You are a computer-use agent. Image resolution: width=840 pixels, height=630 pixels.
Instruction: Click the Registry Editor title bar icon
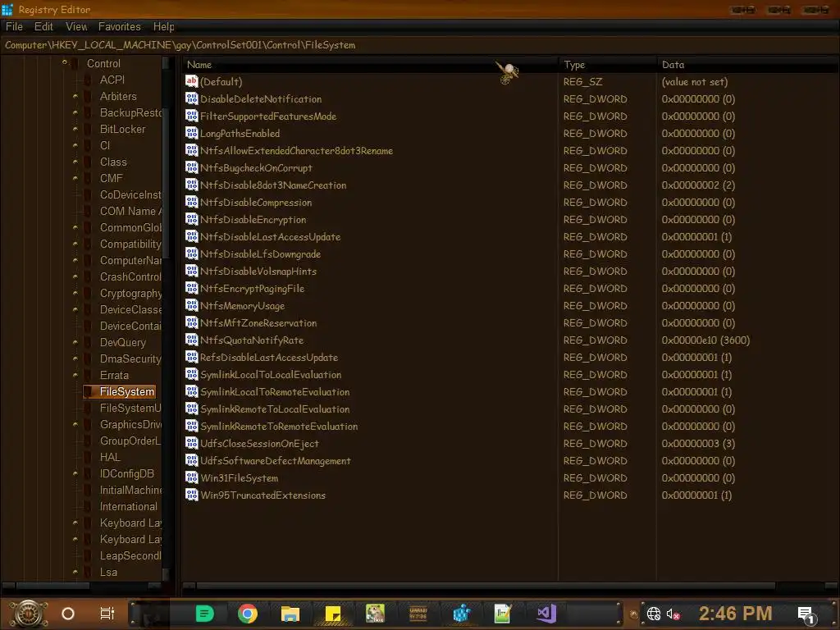pyautogui.click(x=7, y=9)
